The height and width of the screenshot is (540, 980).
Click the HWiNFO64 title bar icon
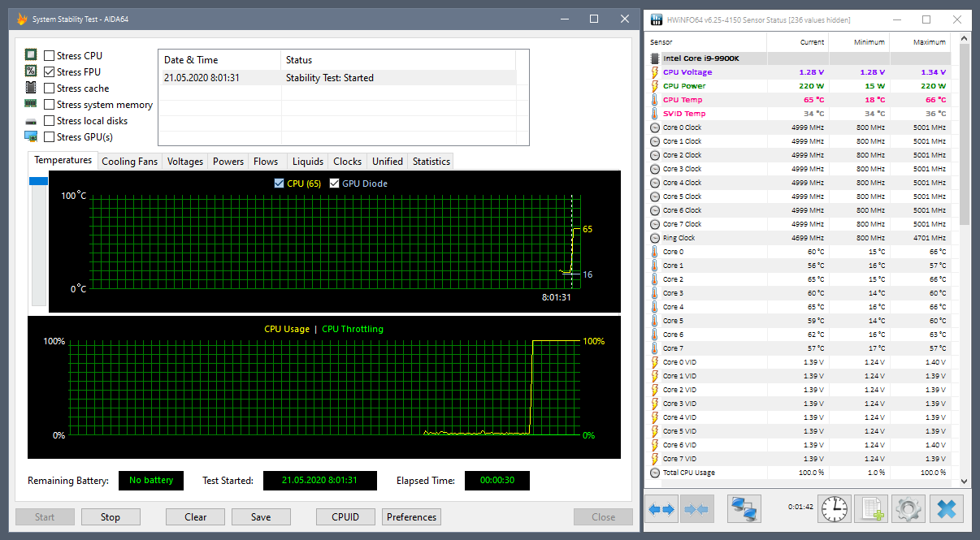pyautogui.click(x=657, y=19)
